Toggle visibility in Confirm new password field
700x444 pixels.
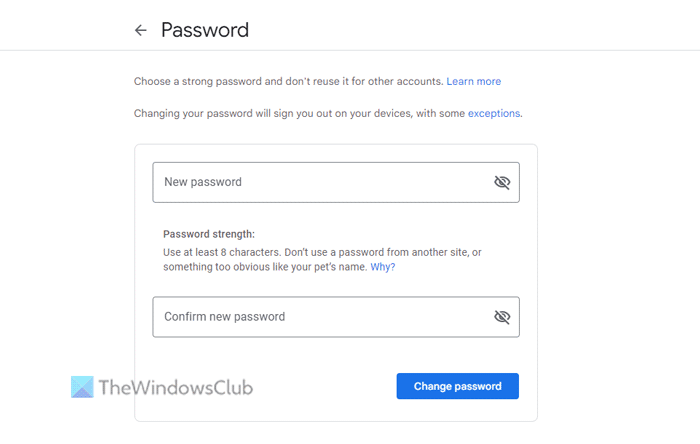point(502,317)
